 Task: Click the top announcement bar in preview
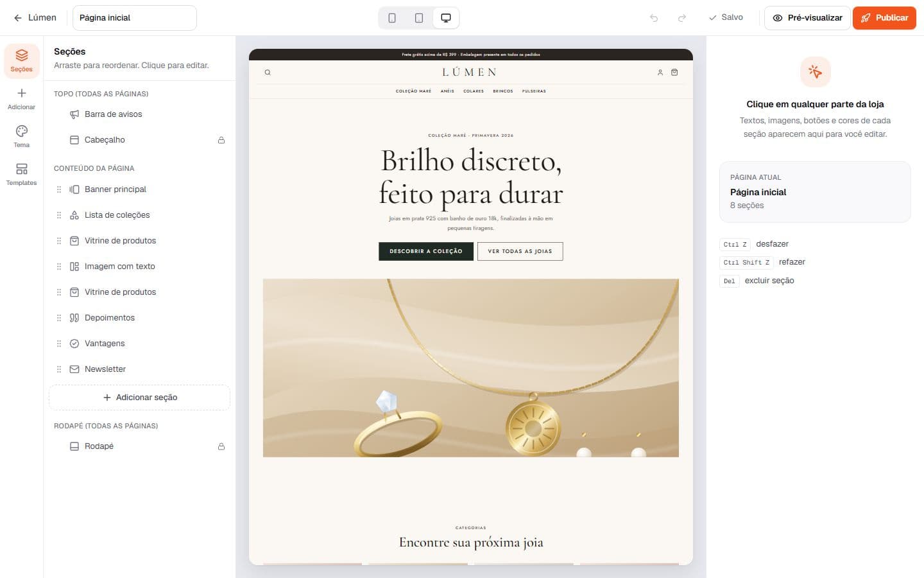[471, 55]
